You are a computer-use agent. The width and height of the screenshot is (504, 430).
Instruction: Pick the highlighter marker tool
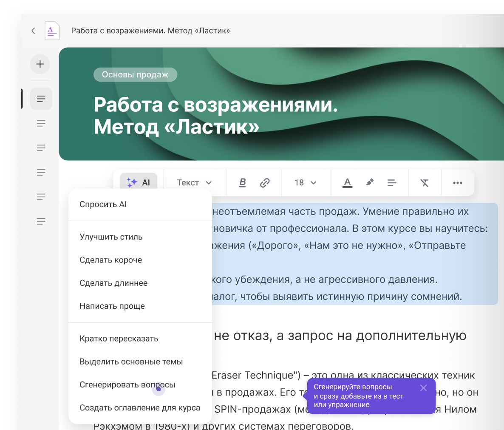pyautogui.click(x=370, y=183)
